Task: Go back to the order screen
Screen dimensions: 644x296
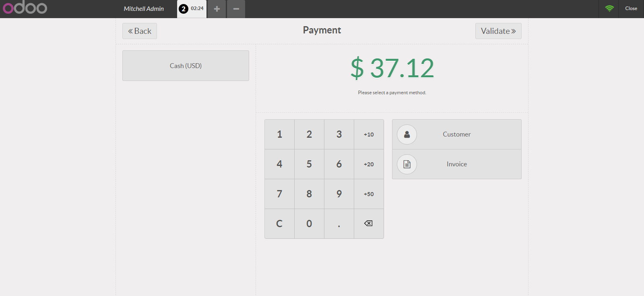Action: [140, 31]
